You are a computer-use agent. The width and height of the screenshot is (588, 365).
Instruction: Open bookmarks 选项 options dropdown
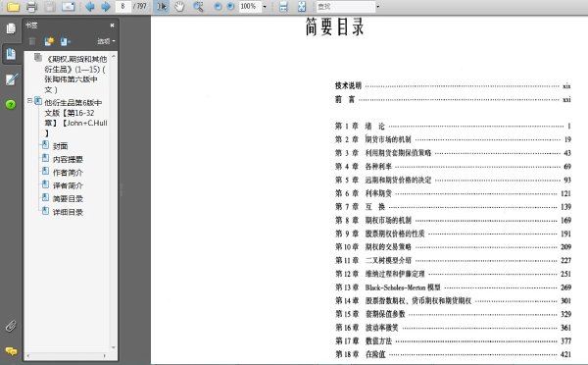(x=107, y=41)
